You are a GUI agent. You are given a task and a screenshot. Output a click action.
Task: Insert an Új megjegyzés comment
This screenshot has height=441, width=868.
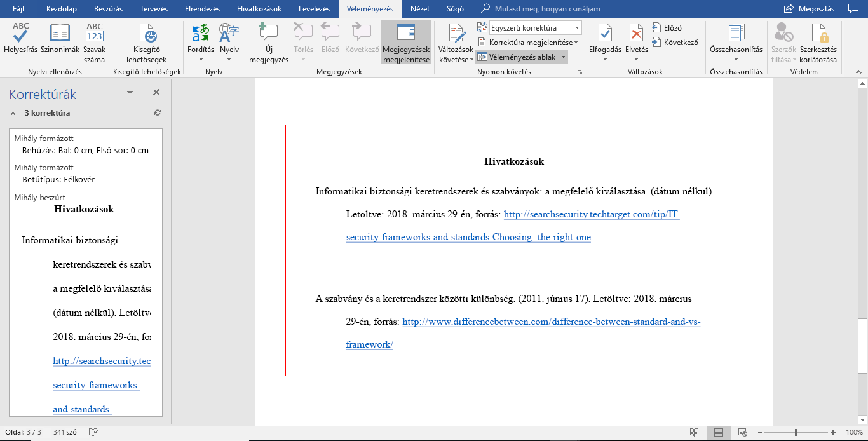click(268, 43)
